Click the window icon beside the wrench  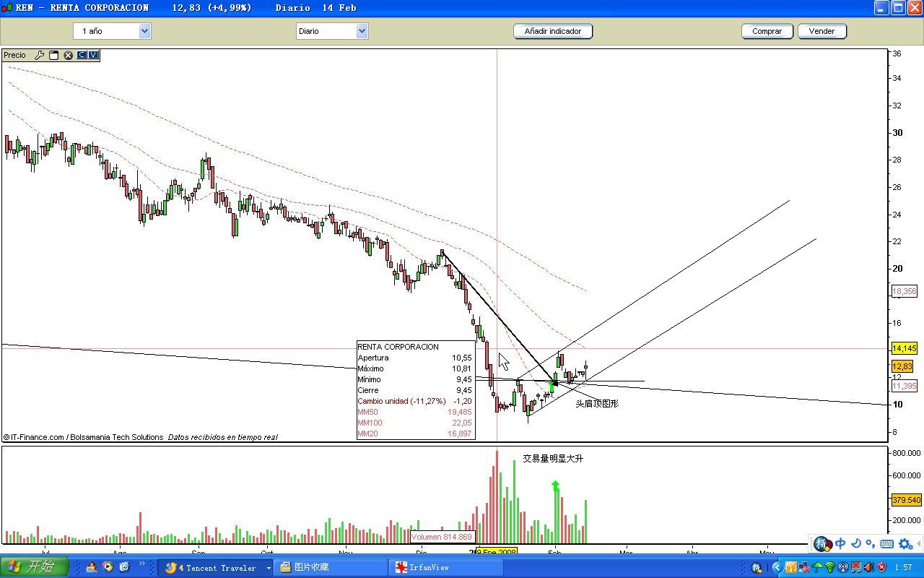pos(53,55)
